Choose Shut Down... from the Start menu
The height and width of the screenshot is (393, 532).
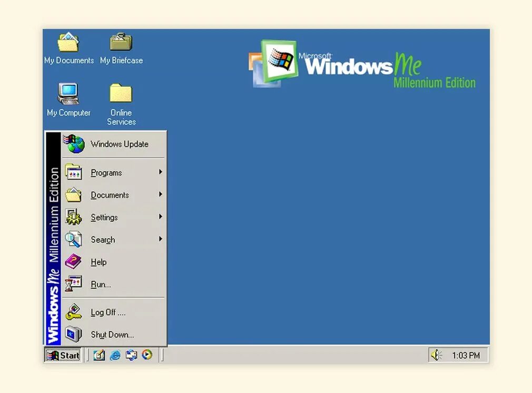(114, 335)
